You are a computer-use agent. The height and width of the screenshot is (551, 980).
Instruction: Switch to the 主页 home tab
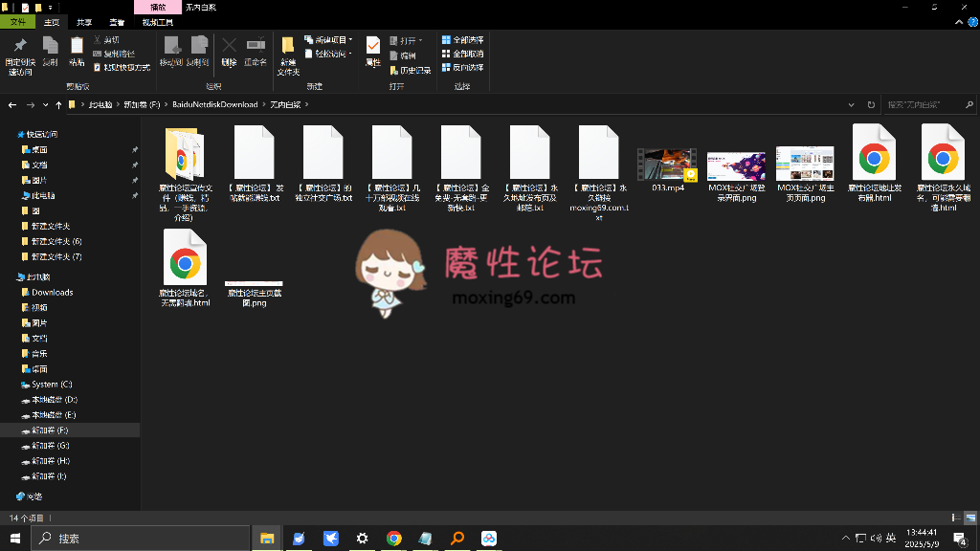52,22
